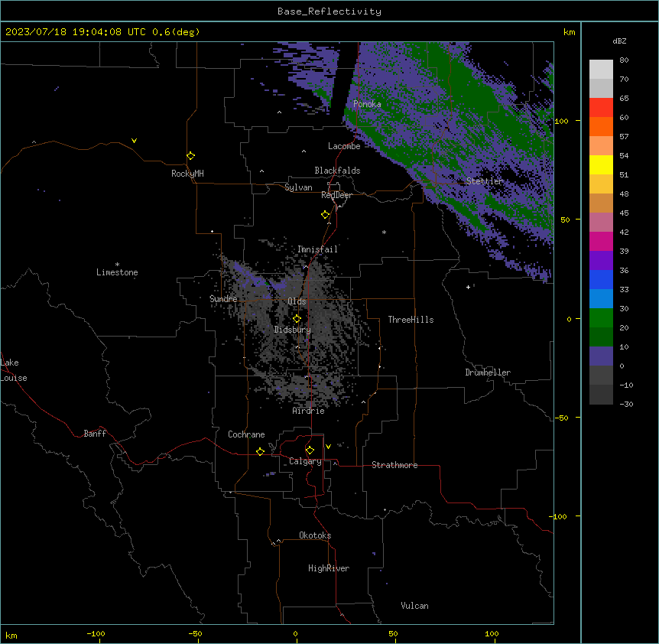Click the Didsbury city label
The width and height of the screenshot is (659, 644).
pos(293,330)
